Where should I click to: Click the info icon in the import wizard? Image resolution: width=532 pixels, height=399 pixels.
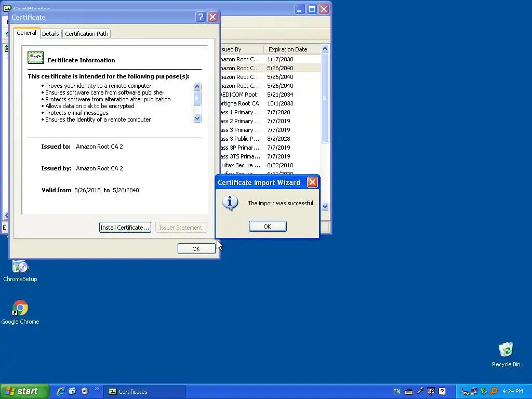230,203
